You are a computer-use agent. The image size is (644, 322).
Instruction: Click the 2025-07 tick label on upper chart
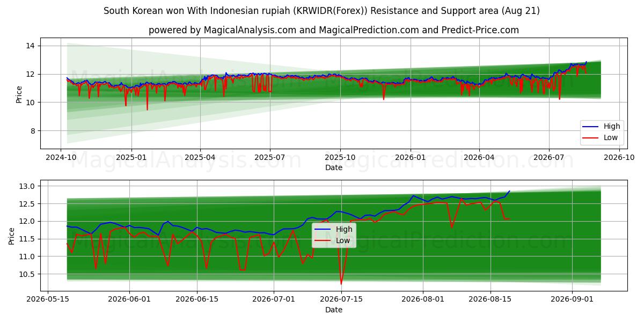[269, 158]
